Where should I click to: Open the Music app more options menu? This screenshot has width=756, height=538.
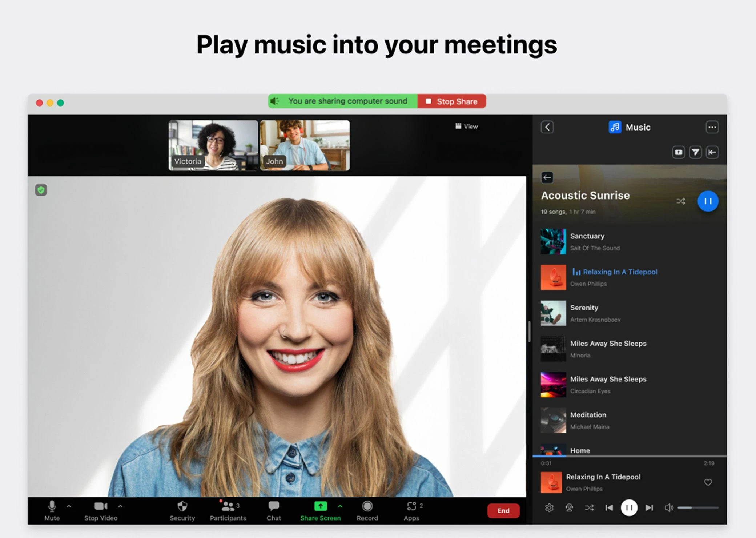tap(712, 127)
